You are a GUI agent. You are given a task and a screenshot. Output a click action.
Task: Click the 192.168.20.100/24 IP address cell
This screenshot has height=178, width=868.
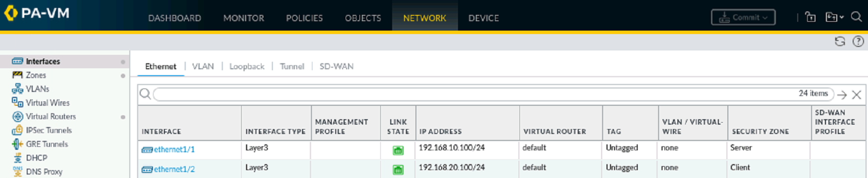tap(452, 167)
